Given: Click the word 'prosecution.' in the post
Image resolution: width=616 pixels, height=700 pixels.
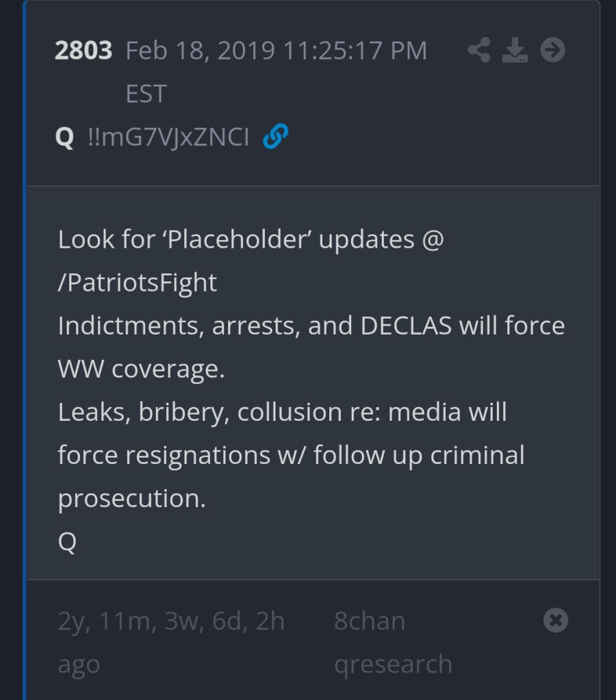Looking at the screenshot, I should tap(131, 498).
